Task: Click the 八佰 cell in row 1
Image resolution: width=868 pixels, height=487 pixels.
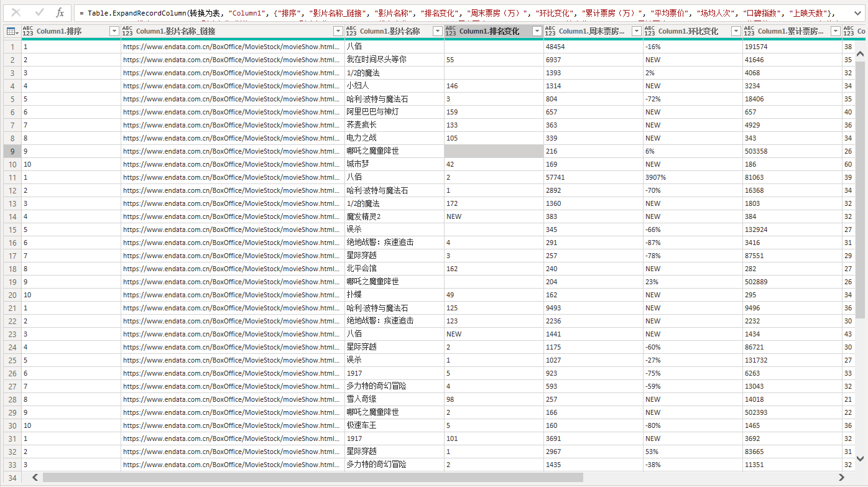Action: click(x=361, y=46)
